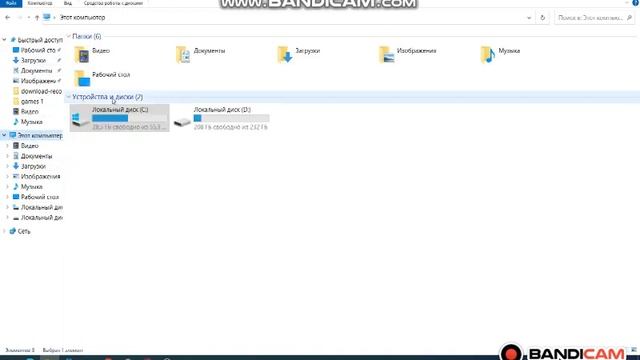Collapse the Быстрый доступ tree node
640x360 pixels.
pyautogui.click(x=4, y=40)
